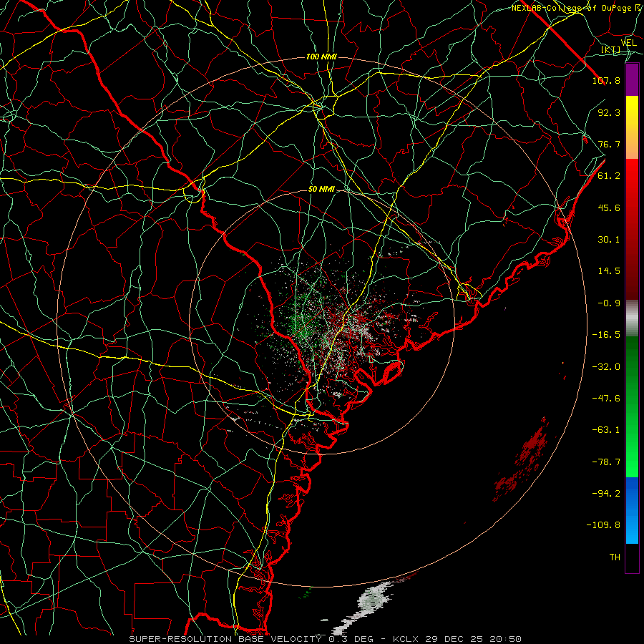The image size is (644, 644).
Task: Pick the purple segment of the color bar
Action: pos(632,79)
